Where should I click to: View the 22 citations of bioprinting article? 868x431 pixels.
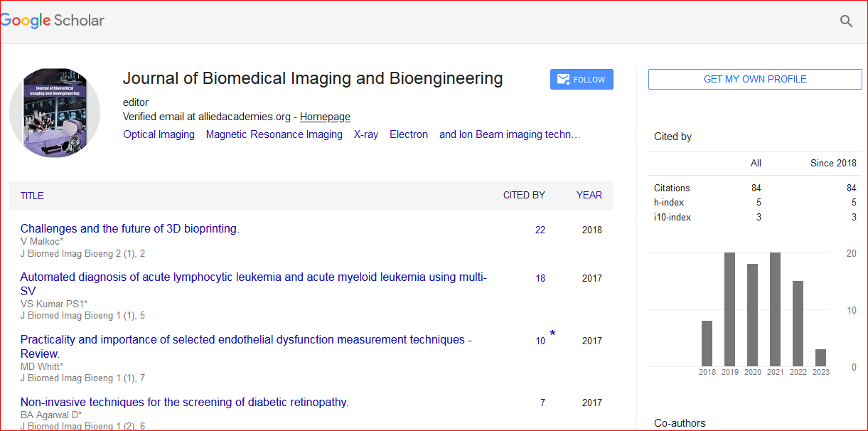click(x=540, y=230)
